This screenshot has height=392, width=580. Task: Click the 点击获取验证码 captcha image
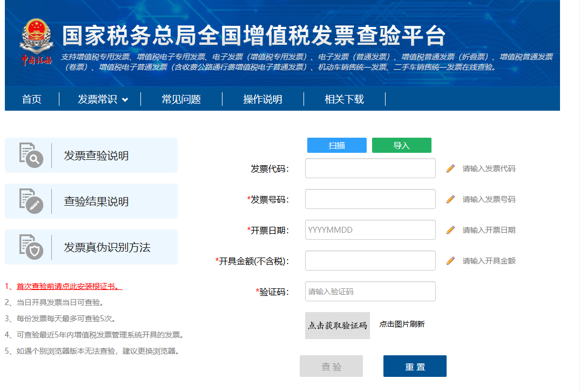point(338,326)
